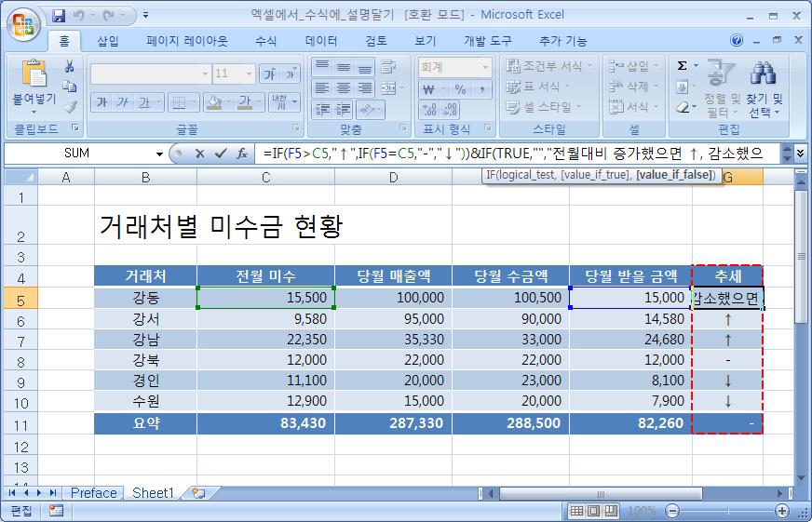Confirm formula entry with check mark
This screenshot has width=812, height=522.
[221, 154]
